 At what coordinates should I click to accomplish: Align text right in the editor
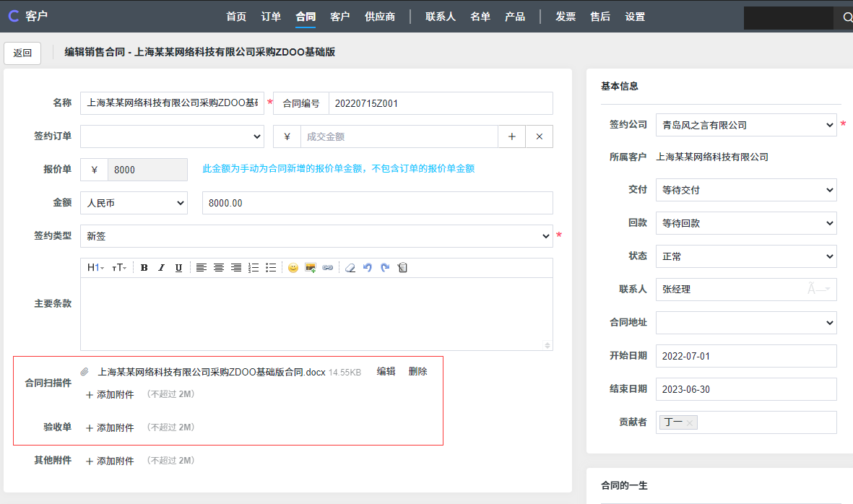click(236, 267)
